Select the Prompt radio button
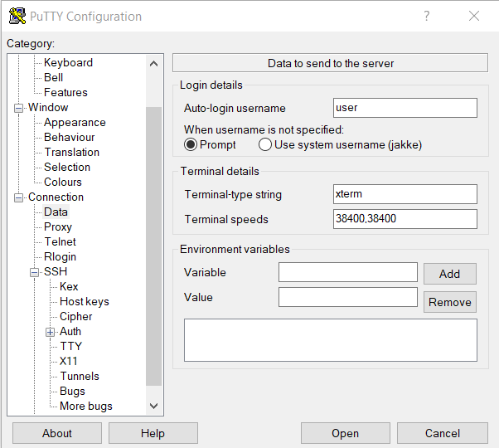The image size is (499, 448). pyautogui.click(x=191, y=144)
